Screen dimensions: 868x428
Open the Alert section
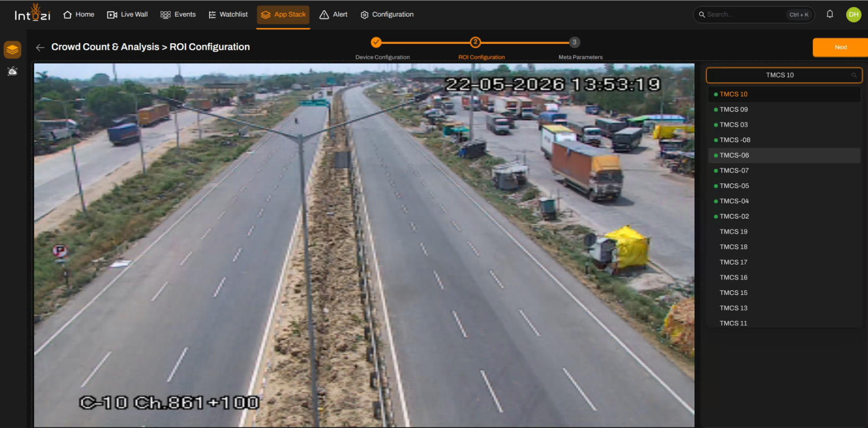[333, 14]
